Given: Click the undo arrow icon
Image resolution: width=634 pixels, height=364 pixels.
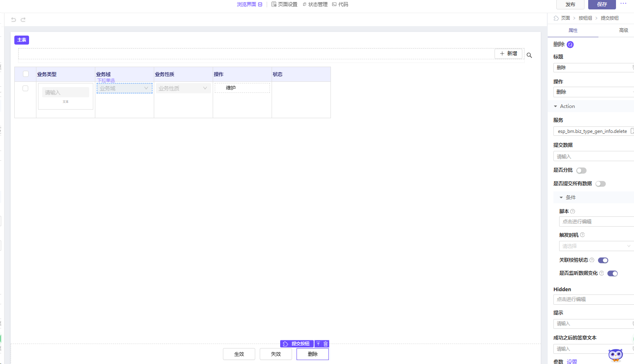Looking at the screenshot, I should 13,20.
